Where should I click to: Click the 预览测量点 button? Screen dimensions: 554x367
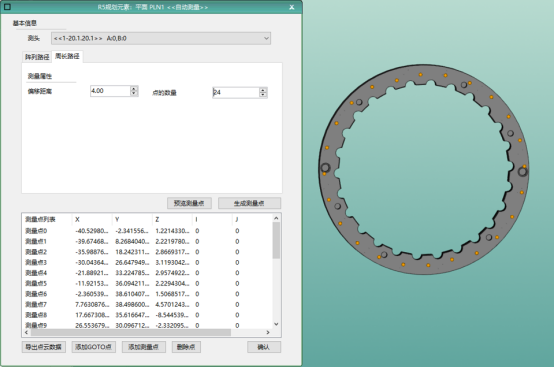189,203
